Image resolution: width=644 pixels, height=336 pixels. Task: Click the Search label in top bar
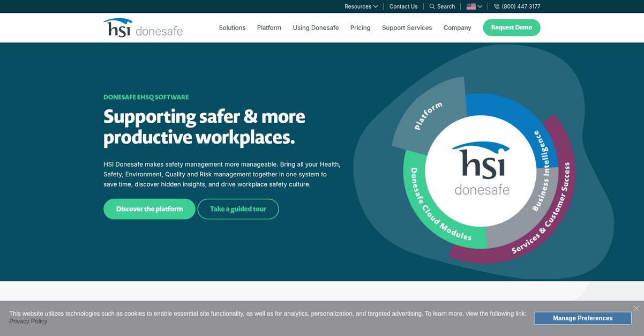[x=446, y=6]
